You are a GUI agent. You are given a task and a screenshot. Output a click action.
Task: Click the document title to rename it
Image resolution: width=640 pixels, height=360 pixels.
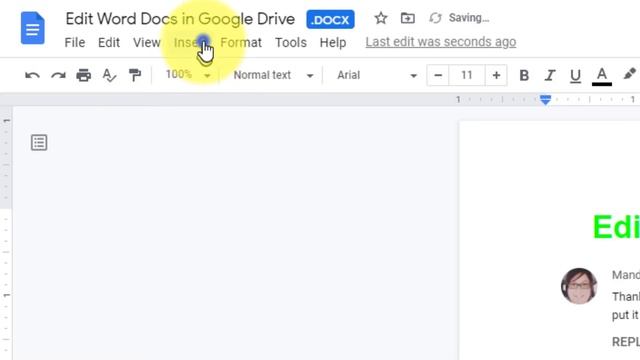click(x=180, y=19)
